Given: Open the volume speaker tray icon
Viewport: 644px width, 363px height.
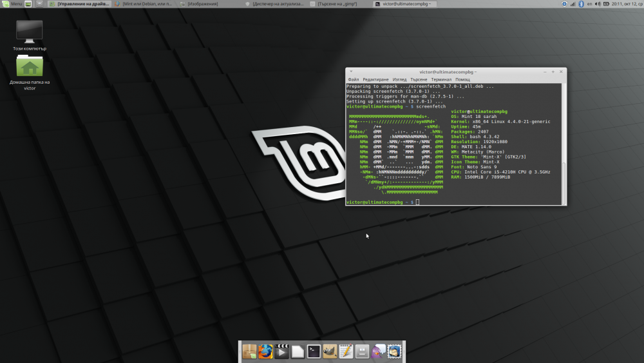Looking at the screenshot, I should point(598,4).
